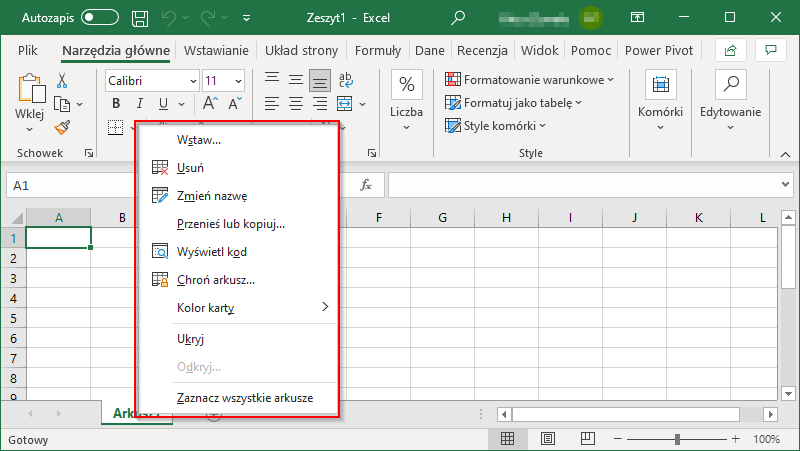This screenshot has width=800, height=451.
Task: Apply italic formatting
Action: pyautogui.click(x=139, y=104)
